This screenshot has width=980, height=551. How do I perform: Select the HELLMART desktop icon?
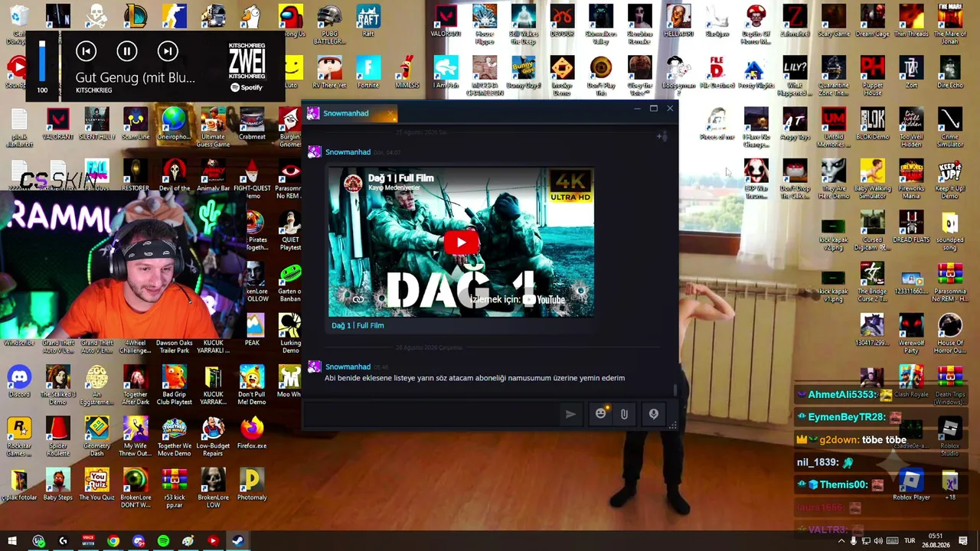tap(678, 21)
